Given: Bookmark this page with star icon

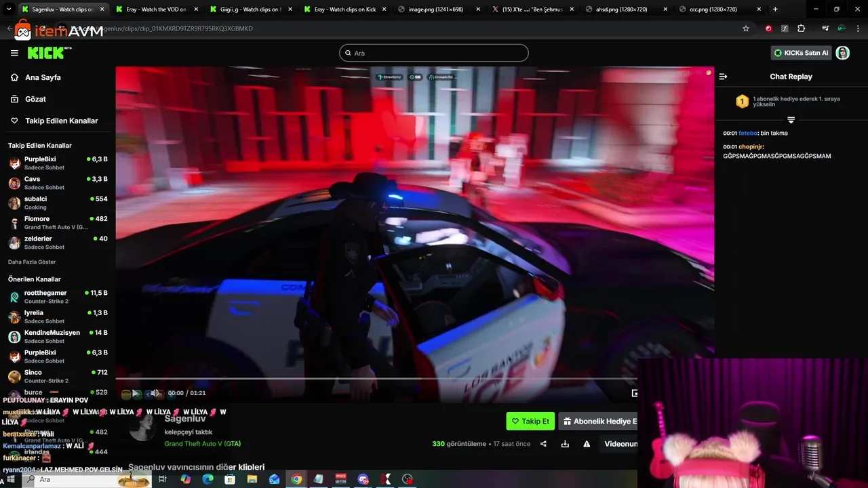Looking at the screenshot, I should tap(746, 28).
